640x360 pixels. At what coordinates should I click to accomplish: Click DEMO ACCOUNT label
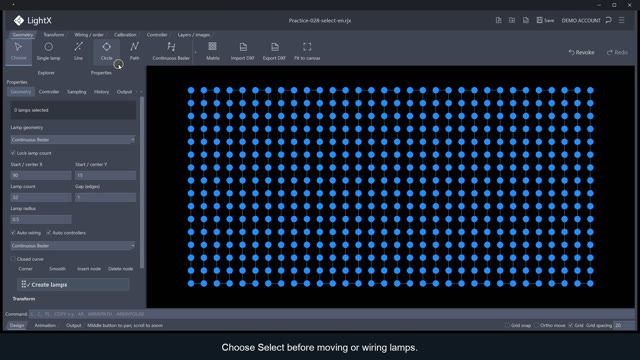(581, 20)
